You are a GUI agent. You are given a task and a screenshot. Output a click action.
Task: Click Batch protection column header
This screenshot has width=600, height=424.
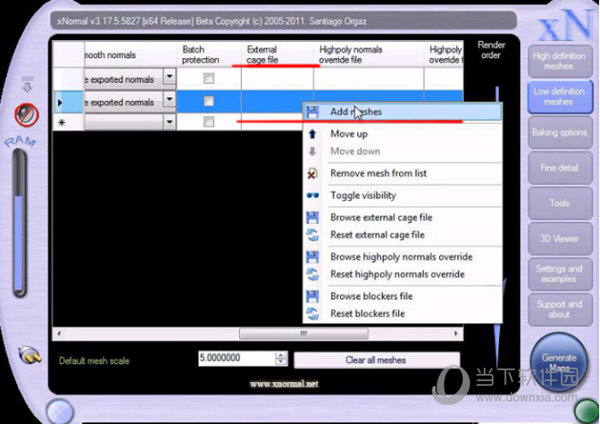pyautogui.click(x=209, y=54)
